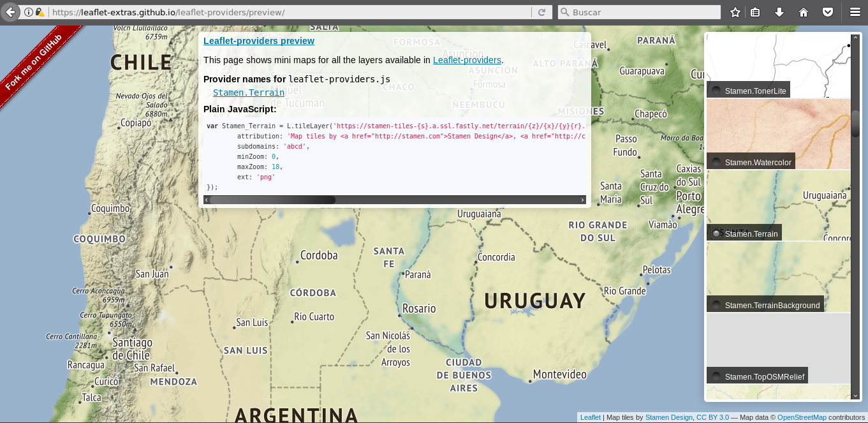Bookmark this page with the star icon
Screen dimensions: 868x423
click(x=735, y=12)
